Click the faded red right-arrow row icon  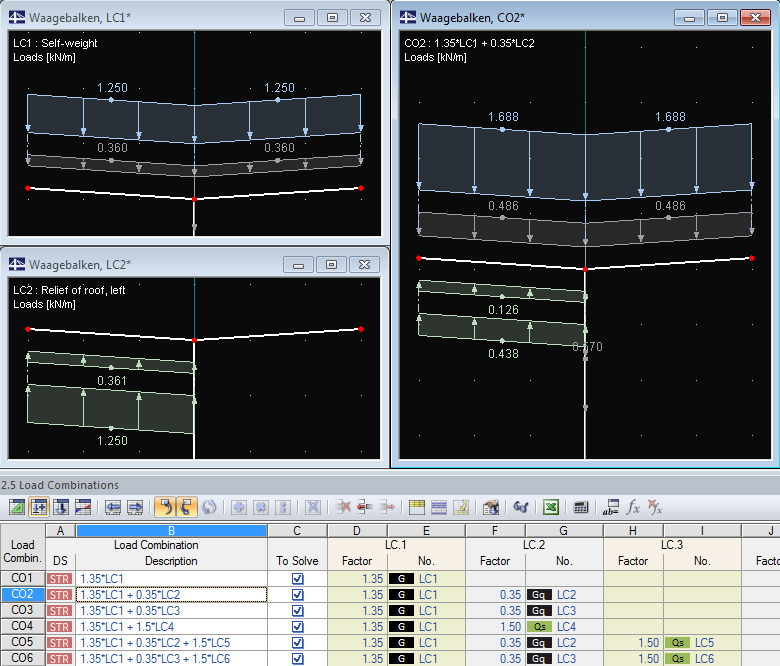[x=387, y=507]
